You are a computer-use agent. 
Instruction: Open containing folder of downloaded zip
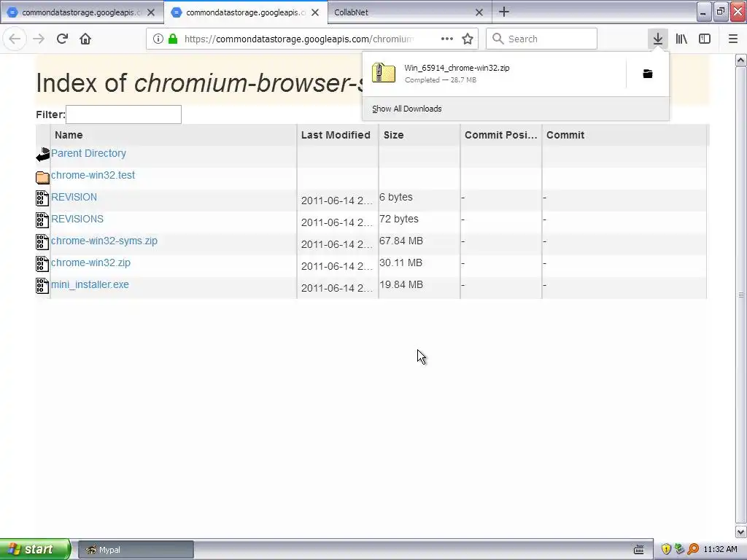pyautogui.click(x=648, y=74)
